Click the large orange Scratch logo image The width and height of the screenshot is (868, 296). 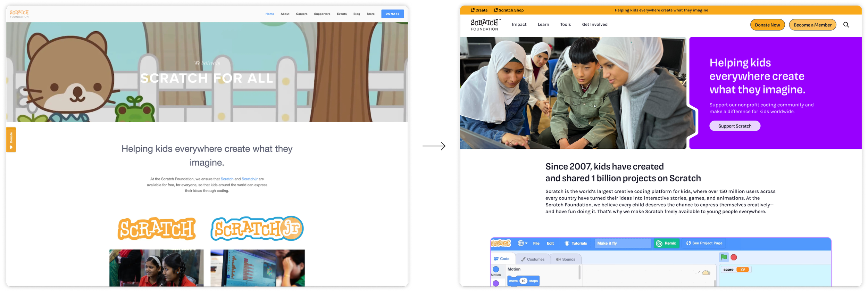[157, 229]
